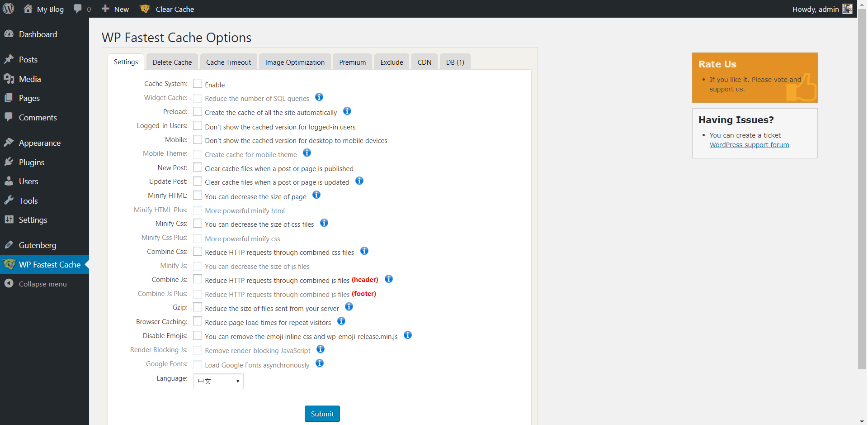The height and width of the screenshot is (425, 868).
Task: Check the Preload checkbox
Action: [x=198, y=111]
